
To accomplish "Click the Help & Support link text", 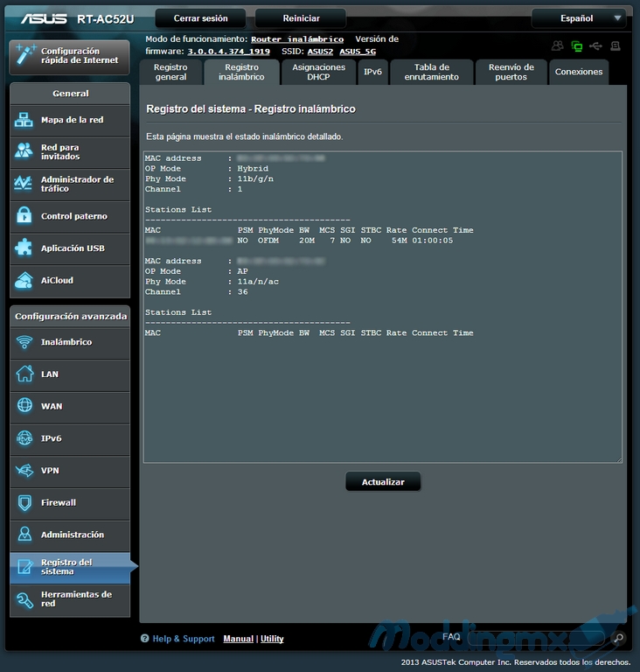I will (184, 639).
